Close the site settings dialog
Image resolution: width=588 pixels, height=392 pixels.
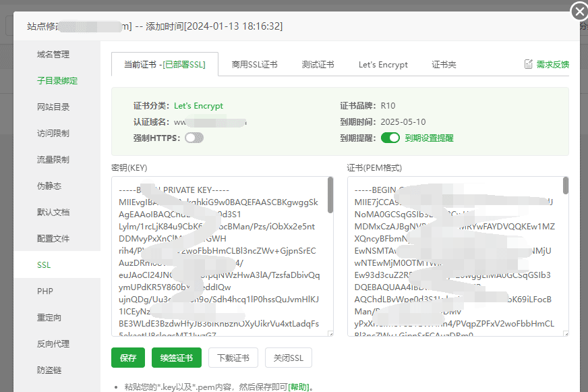click(x=579, y=12)
